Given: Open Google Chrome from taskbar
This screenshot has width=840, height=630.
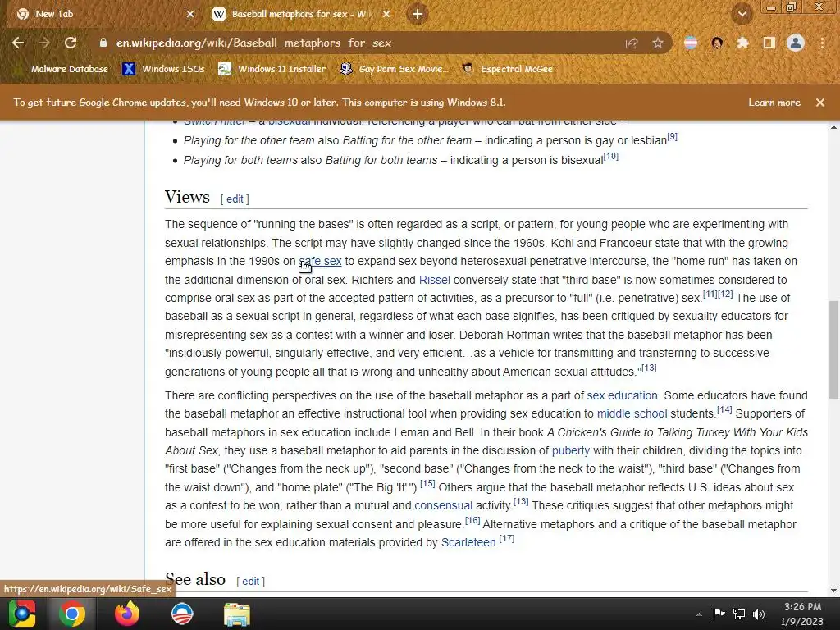Looking at the screenshot, I should click(x=72, y=614).
